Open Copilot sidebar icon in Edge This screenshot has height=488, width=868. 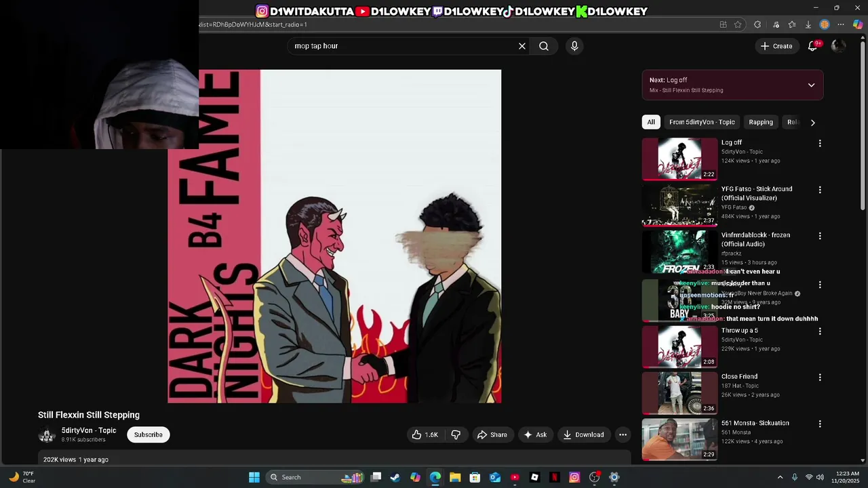(x=858, y=24)
